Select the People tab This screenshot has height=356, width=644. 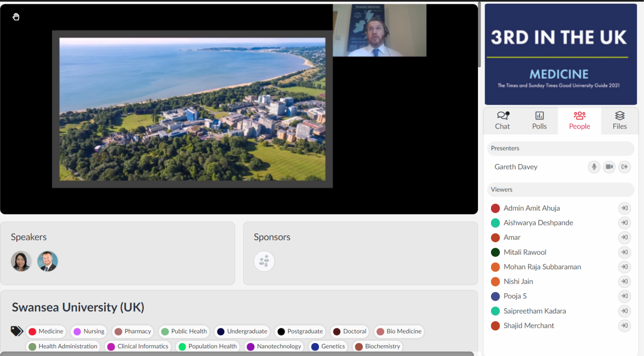pos(579,121)
